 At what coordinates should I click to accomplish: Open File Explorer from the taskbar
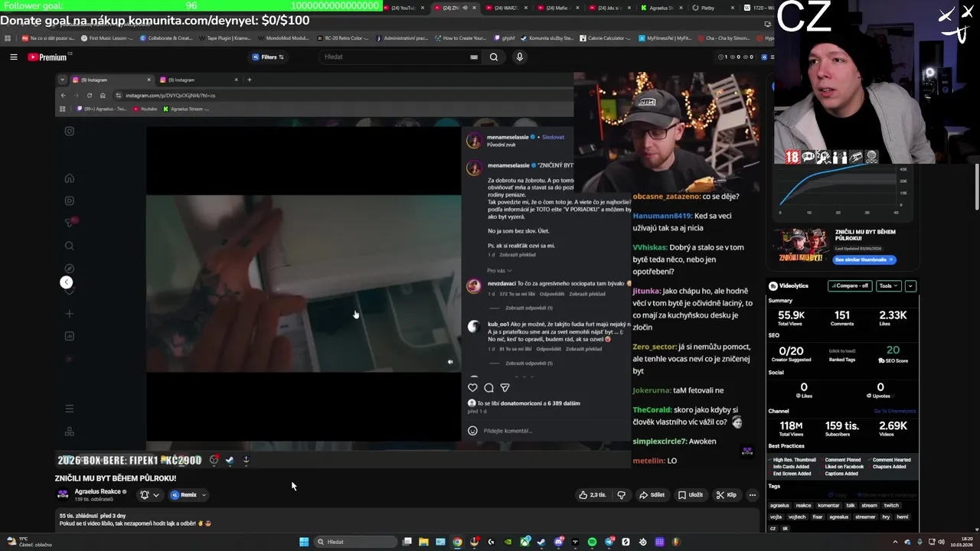coord(423,542)
